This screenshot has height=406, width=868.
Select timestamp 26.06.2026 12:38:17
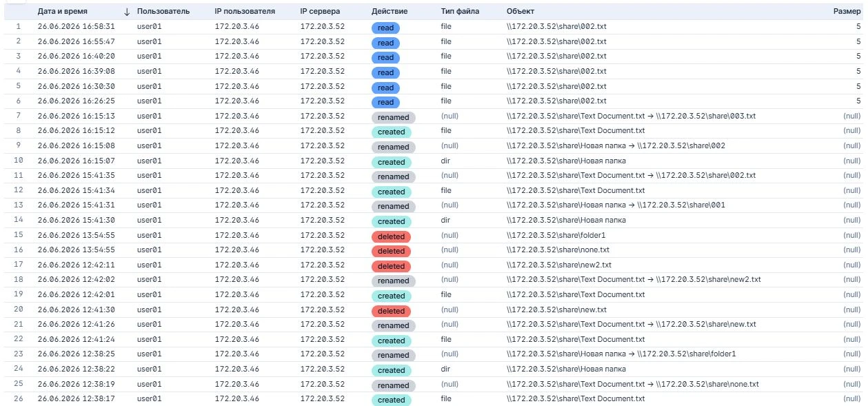76,399
